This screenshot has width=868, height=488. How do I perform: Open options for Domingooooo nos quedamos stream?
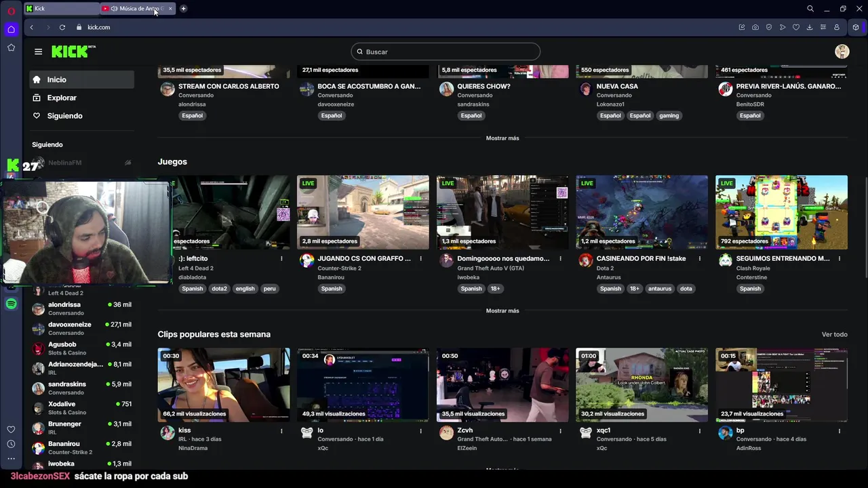pos(560,258)
